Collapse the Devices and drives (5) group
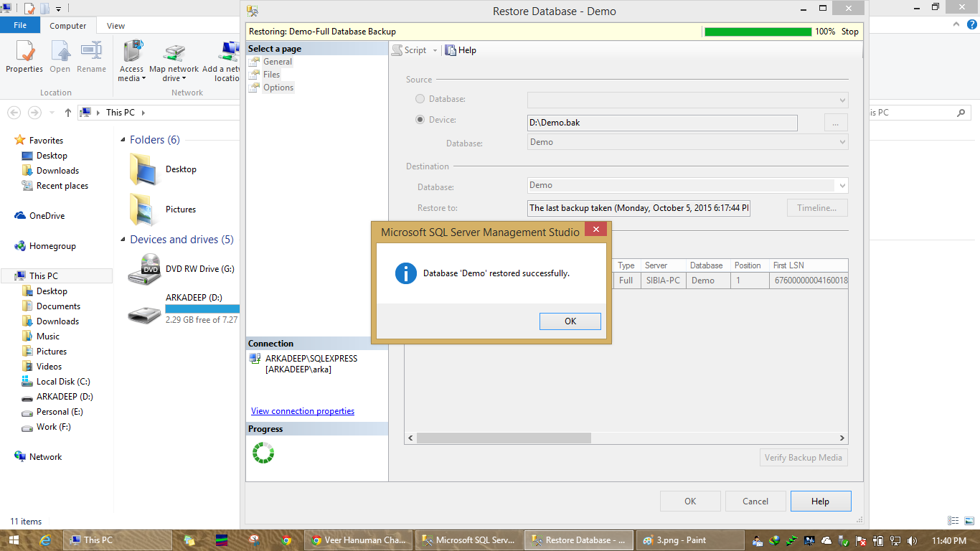The image size is (980, 551). coord(124,240)
